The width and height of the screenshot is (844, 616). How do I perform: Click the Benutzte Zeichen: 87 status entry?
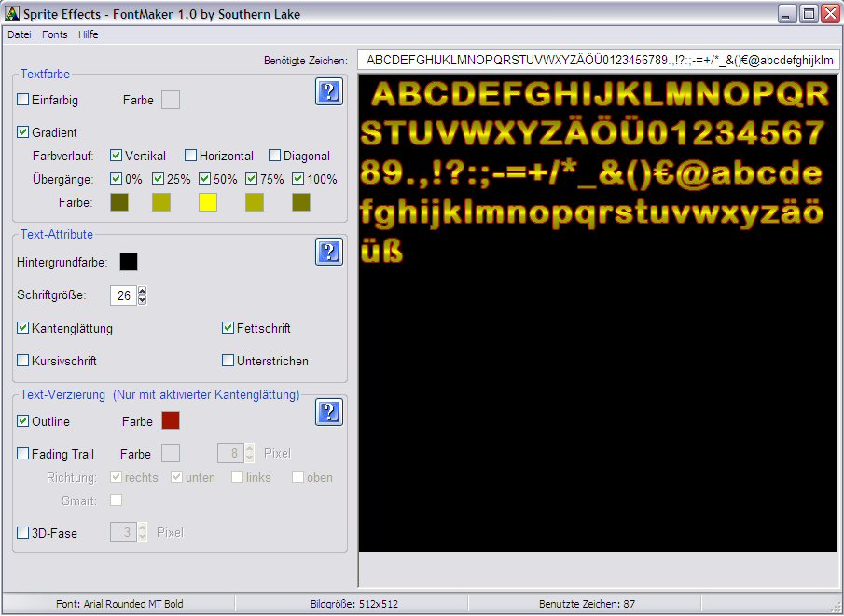pyautogui.click(x=587, y=604)
